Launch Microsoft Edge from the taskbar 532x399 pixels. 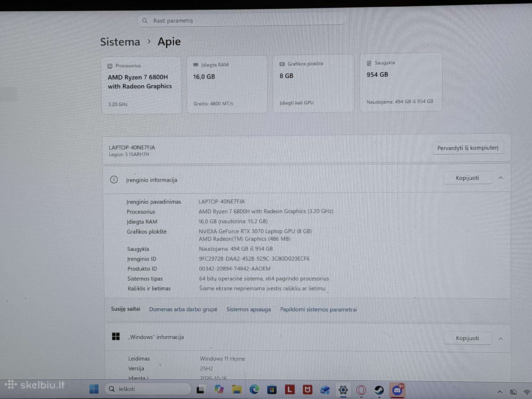click(254, 389)
